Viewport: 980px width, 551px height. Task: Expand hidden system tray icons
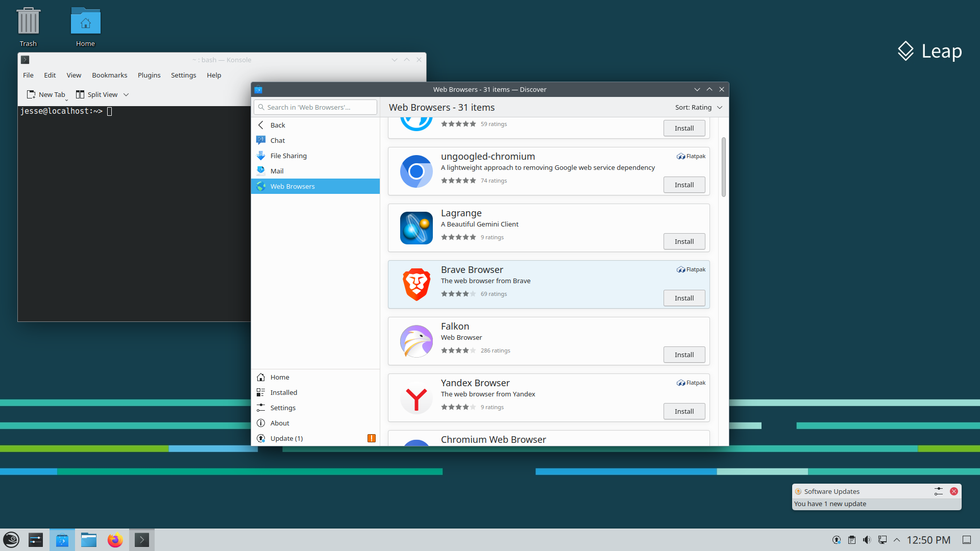pos(897,540)
